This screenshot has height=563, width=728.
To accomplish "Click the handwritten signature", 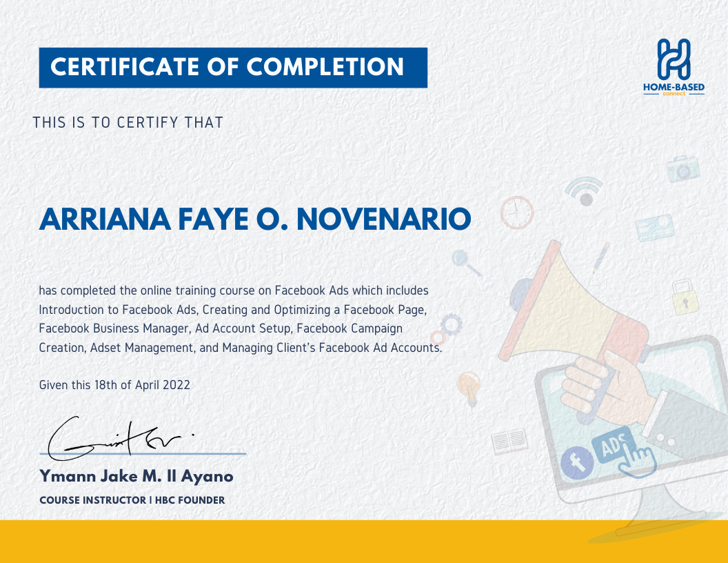I will tap(121, 438).
